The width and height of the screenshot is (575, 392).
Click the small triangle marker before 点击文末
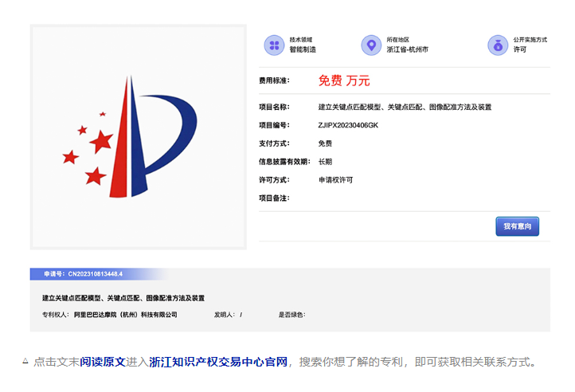tap(25, 361)
